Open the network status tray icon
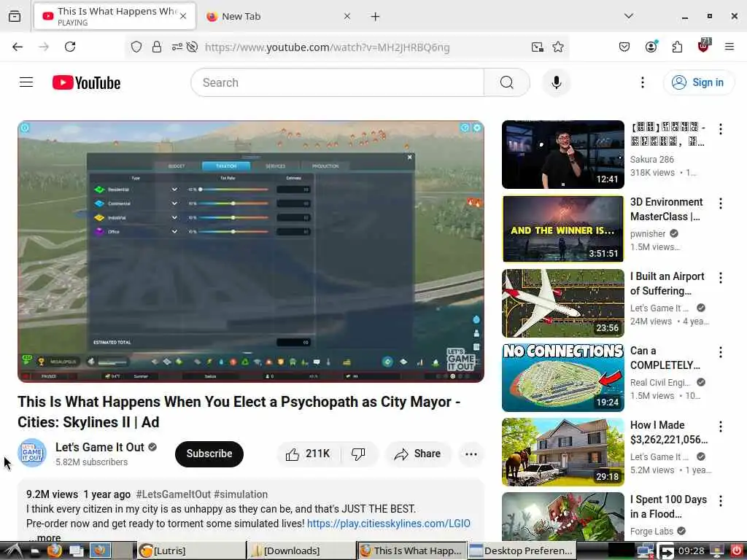The image size is (747, 560). click(x=645, y=551)
